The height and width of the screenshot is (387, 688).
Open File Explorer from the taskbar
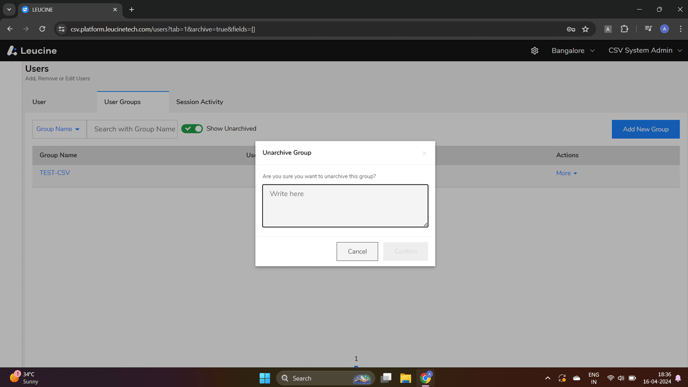405,378
